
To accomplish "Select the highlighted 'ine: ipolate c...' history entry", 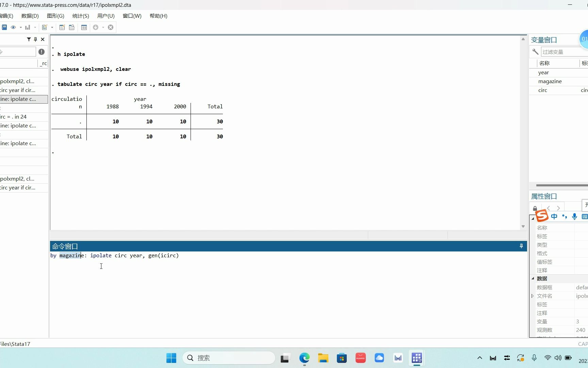I will point(24,99).
